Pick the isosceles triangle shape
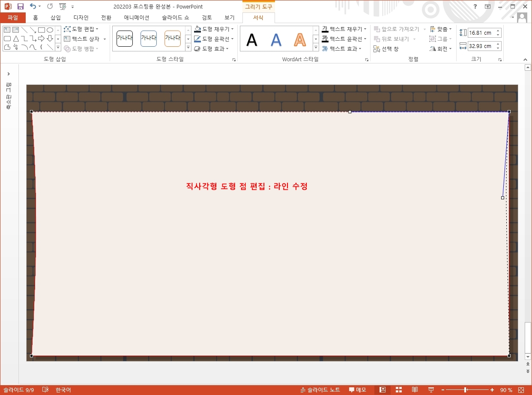 16,39
